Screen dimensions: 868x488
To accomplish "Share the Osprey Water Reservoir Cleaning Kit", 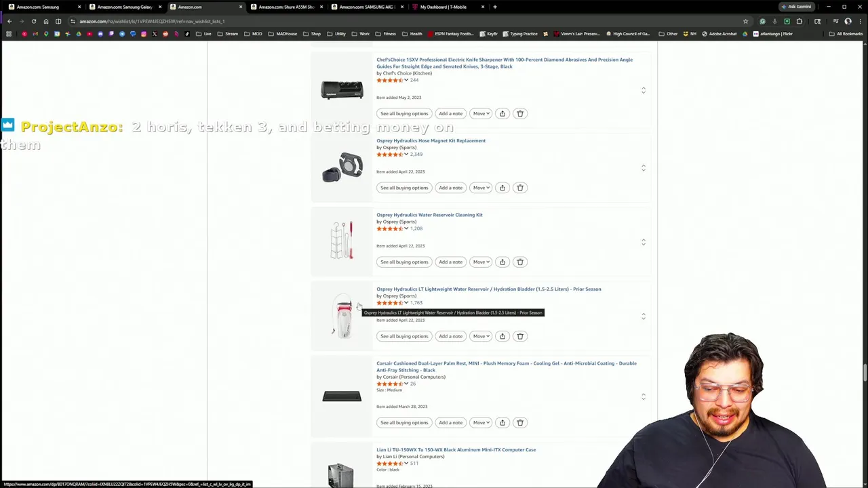I will (502, 262).
